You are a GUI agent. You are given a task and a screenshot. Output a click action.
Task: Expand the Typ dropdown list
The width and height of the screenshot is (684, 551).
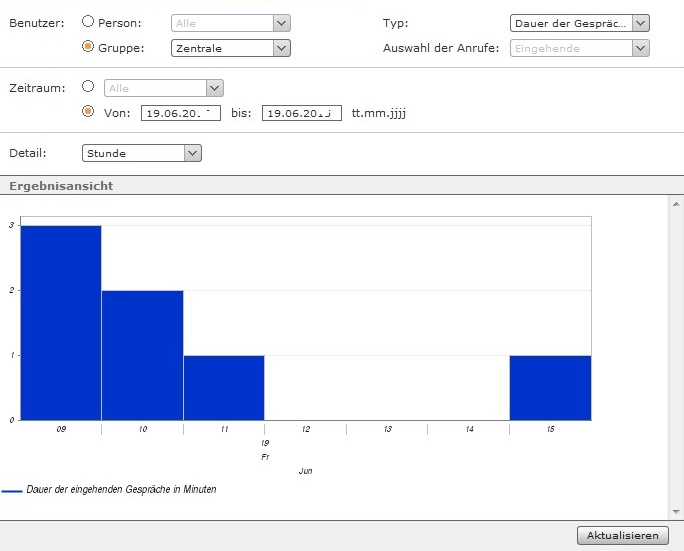pyautogui.click(x=579, y=22)
